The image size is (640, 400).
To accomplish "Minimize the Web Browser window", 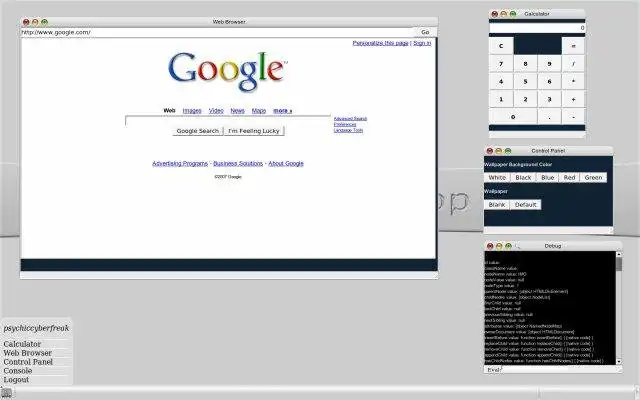I will tap(35, 22).
